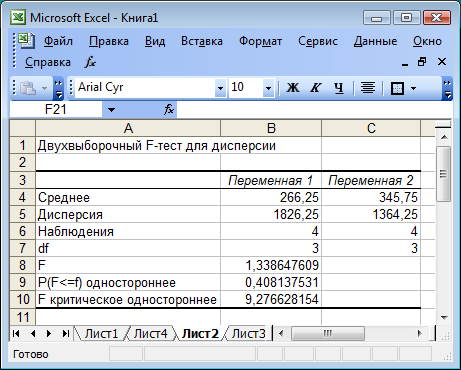
Task: Select column C header
Action: coord(371,128)
